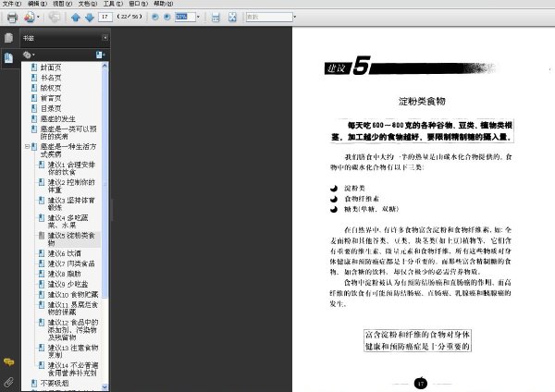Select the 癌症是一类可以预防的疾病 bookmark
Image resolution: width=555 pixels, height=392 pixels.
tap(68, 132)
